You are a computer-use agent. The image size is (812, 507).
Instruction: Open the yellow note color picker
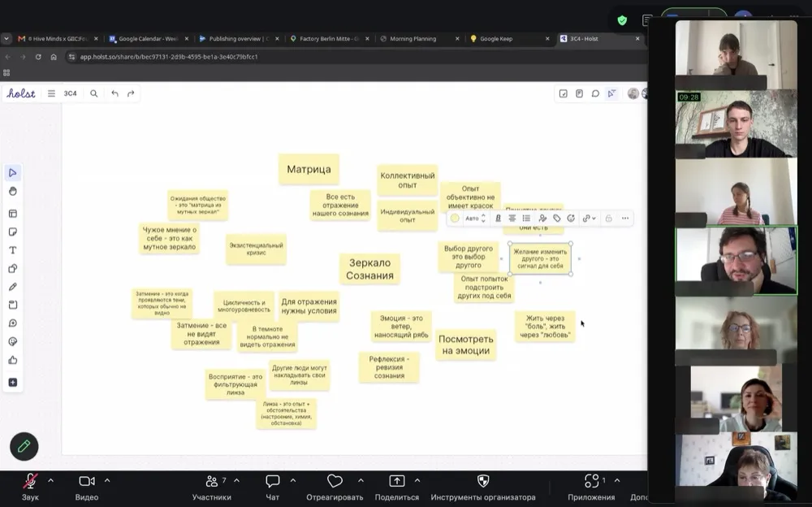click(x=455, y=219)
